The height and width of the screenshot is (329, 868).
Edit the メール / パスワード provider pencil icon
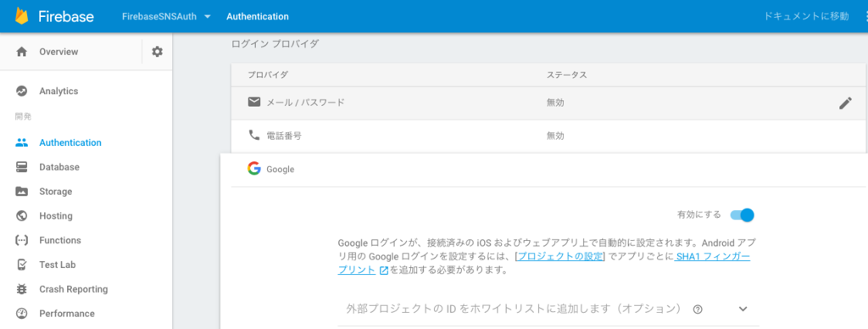click(845, 103)
